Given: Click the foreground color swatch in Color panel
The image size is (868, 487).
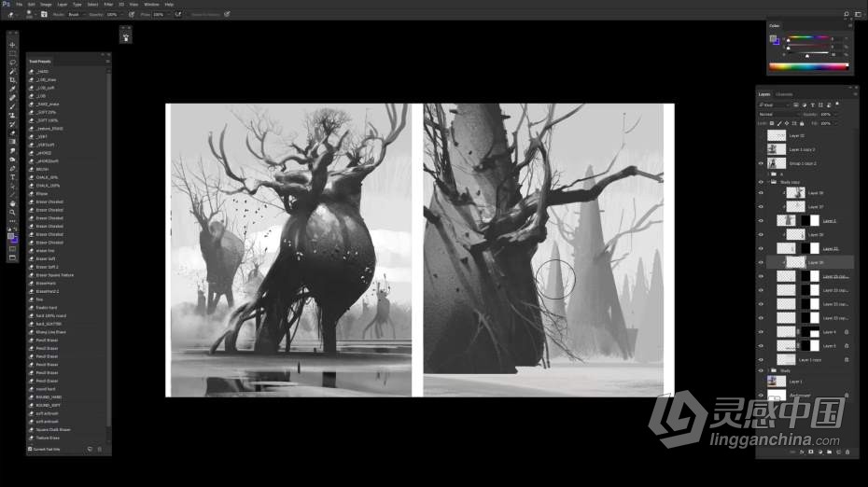Looking at the screenshot, I should click(x=773, y=39).
